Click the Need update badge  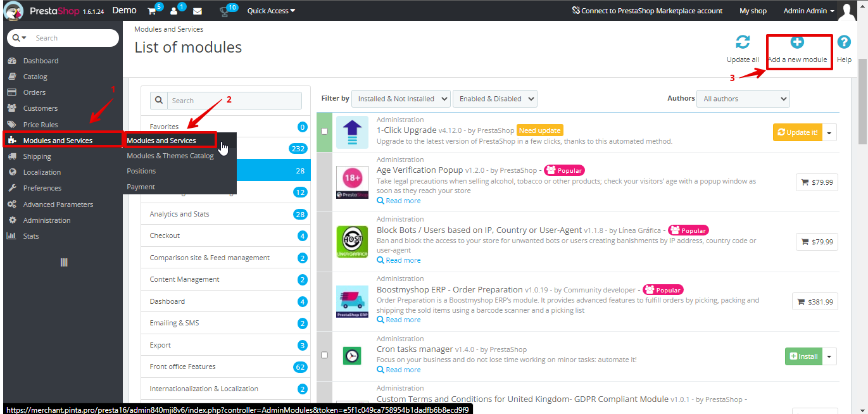click(x=540, y=130)
